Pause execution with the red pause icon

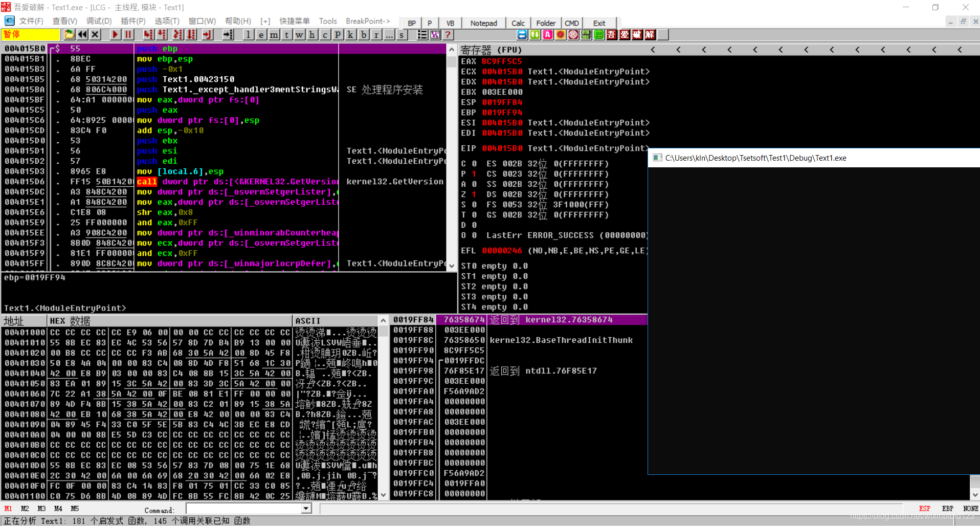point(128,34)
